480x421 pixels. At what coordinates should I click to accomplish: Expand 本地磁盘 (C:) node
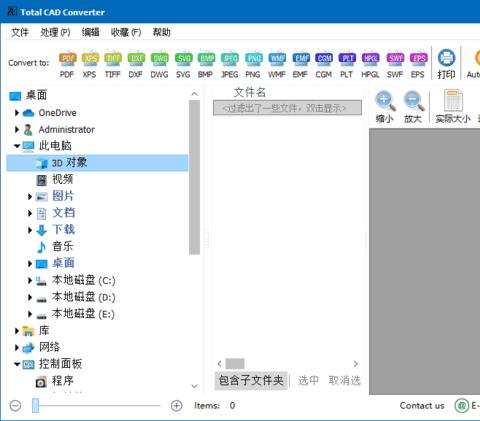tap(30, 281)
